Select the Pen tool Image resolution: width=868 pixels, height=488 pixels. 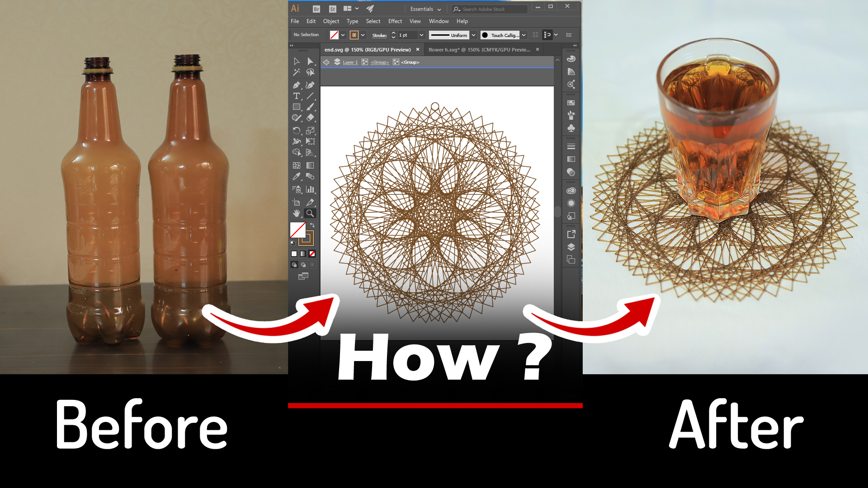coord(296,85)
